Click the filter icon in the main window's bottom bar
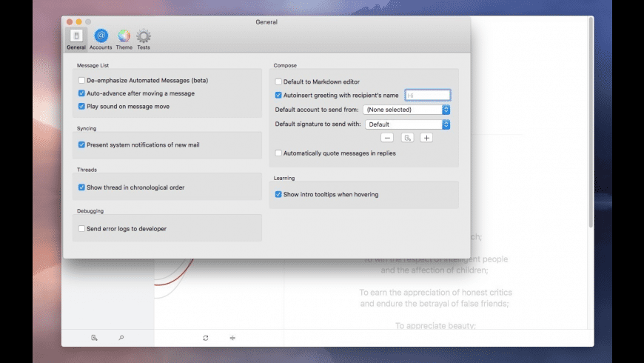 click(x=232, y=338)
